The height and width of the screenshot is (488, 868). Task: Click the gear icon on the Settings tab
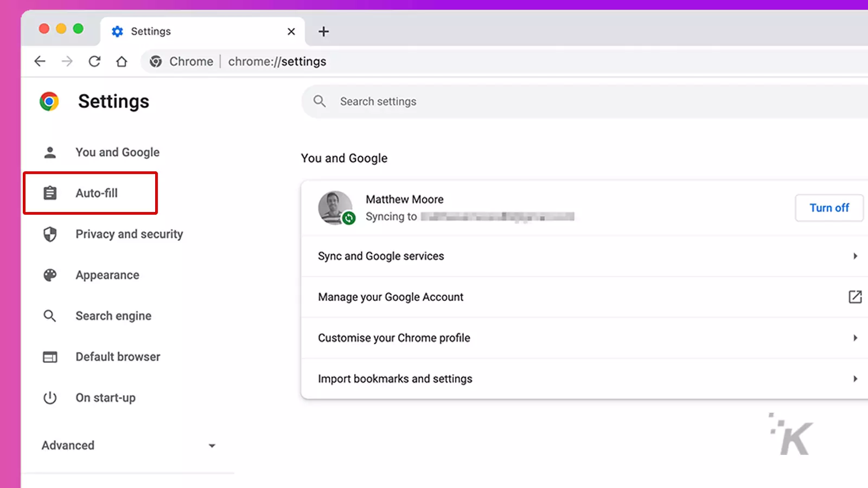point(117,31)
